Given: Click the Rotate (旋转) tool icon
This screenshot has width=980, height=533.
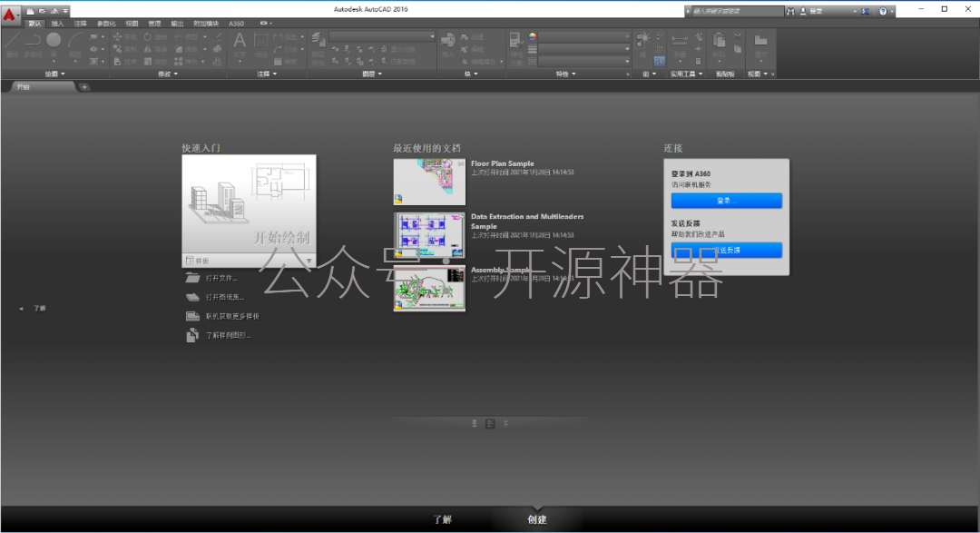Looking at the screenshot, I should click(x=148, y=37).
